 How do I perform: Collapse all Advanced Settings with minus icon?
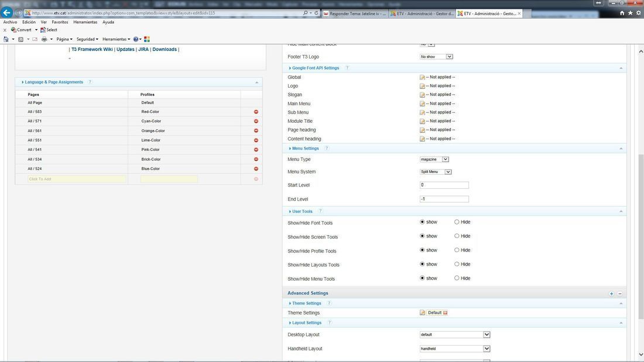(620, 294)
